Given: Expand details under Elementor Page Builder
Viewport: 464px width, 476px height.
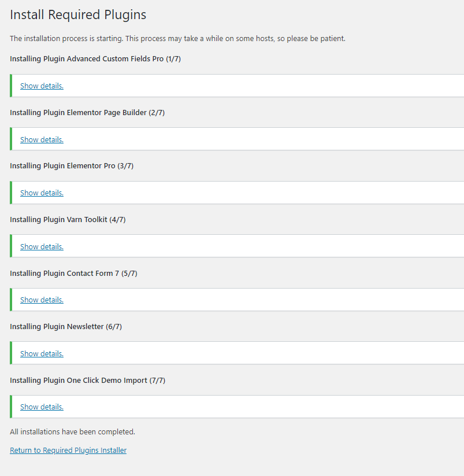Looking at the screenshot, I should coord(42,139).
